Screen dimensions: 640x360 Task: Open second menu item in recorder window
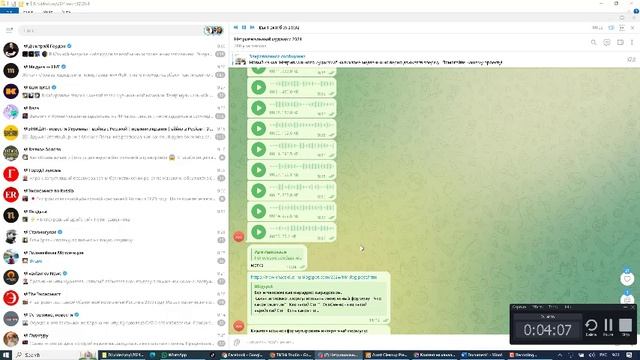pyautogui.click(x=537, y=307)
